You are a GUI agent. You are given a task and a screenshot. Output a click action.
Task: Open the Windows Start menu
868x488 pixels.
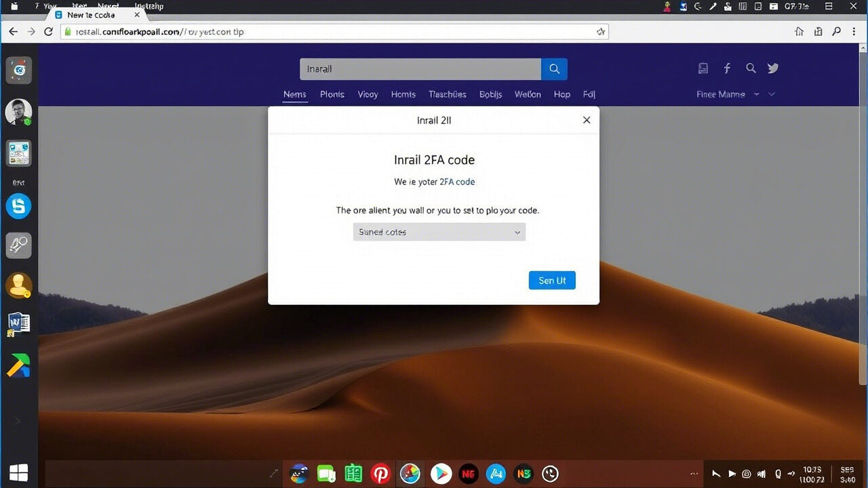click(x=18, y=472)
